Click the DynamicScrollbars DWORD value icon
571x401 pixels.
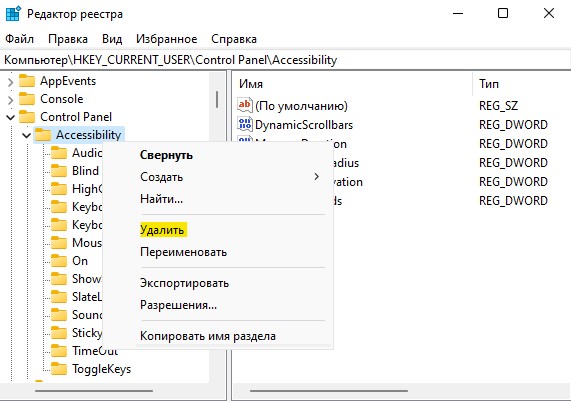coord(245,124)
